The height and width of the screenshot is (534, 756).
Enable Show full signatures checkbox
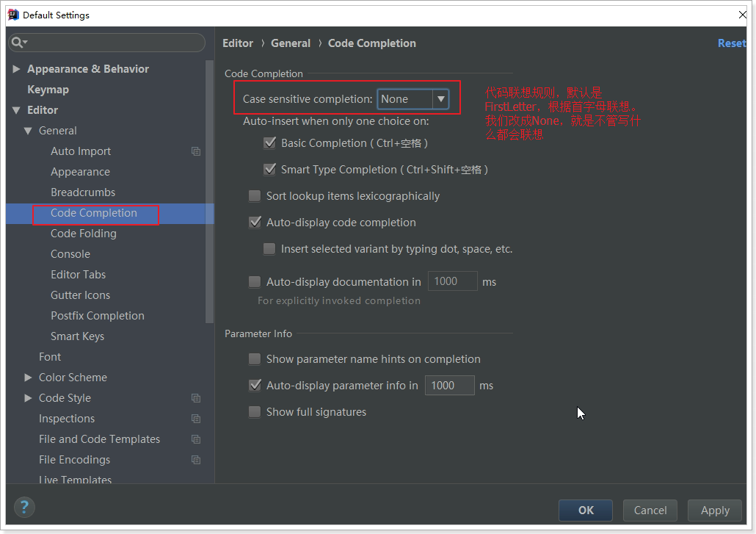tap(255, 412)
